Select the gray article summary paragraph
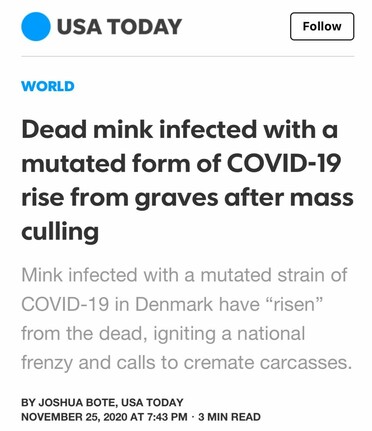This screenshot has width=372, height=431. [187, 319]
